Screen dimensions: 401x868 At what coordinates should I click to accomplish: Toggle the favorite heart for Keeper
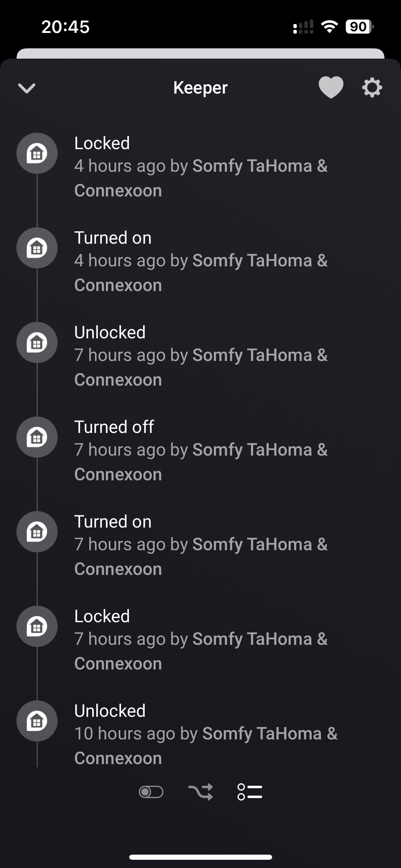(331, 87)
